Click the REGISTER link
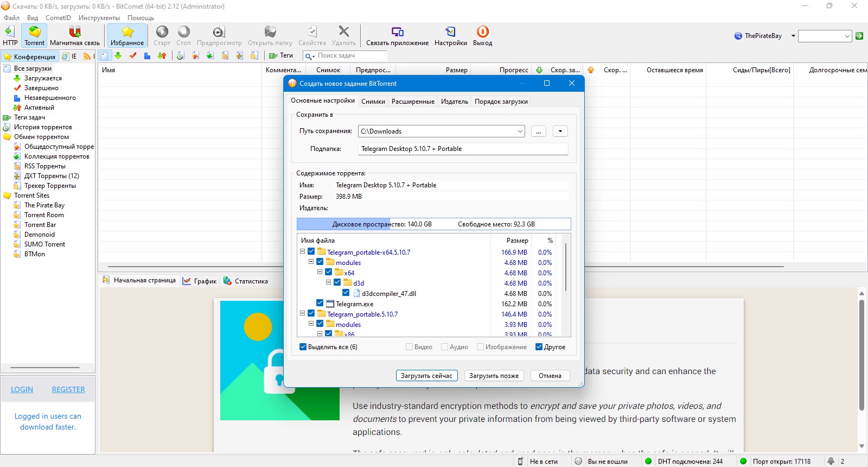868x467 pixels. coord(68,389)
